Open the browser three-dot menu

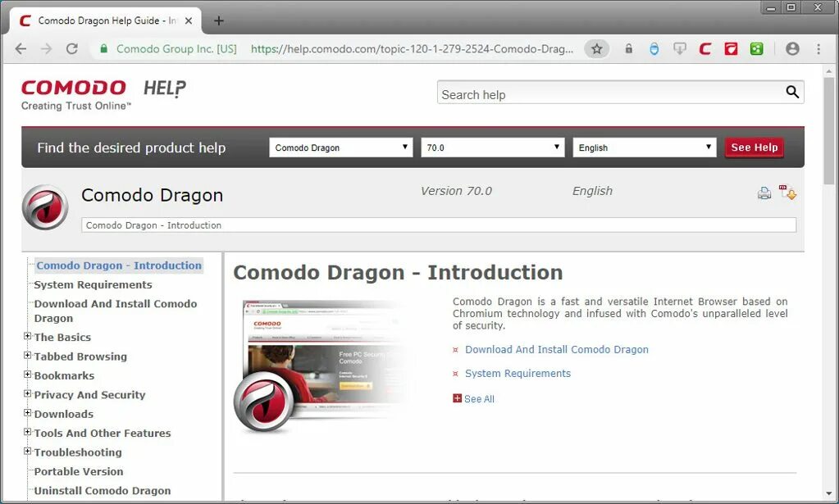point(818,49)
